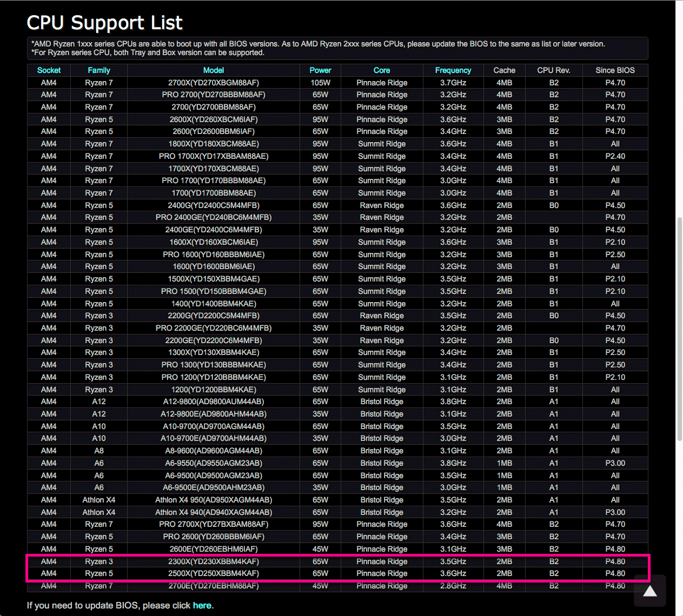Select model cell Athlon X4 940(AD940XAGM44AB)
The width and height of the screenshot is (683, 616).
[214, 512]
